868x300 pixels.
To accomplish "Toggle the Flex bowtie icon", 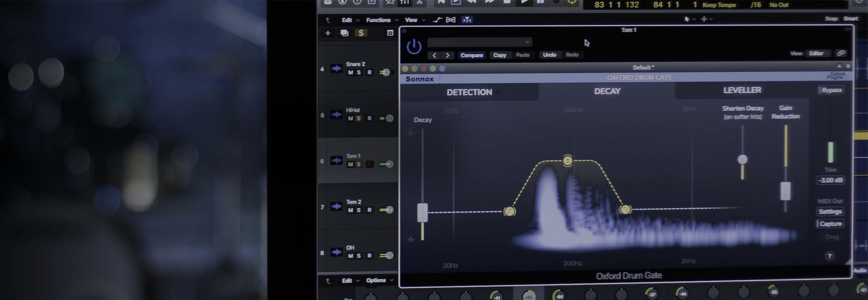I will [x=451, y=20].
